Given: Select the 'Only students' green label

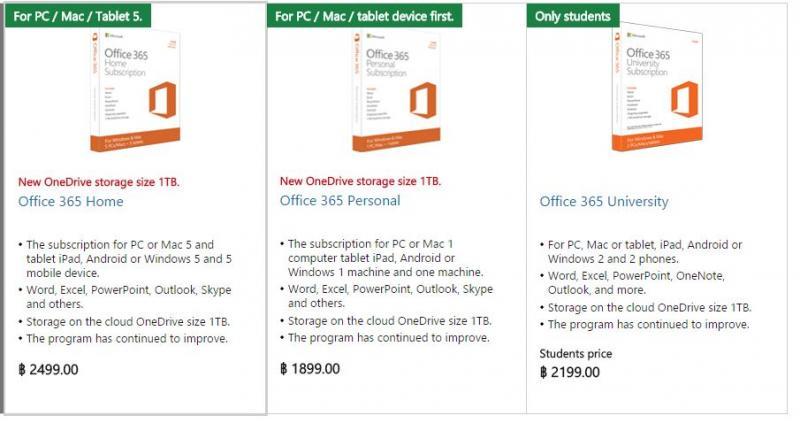Looking at the screenshot, I should 572,16.
